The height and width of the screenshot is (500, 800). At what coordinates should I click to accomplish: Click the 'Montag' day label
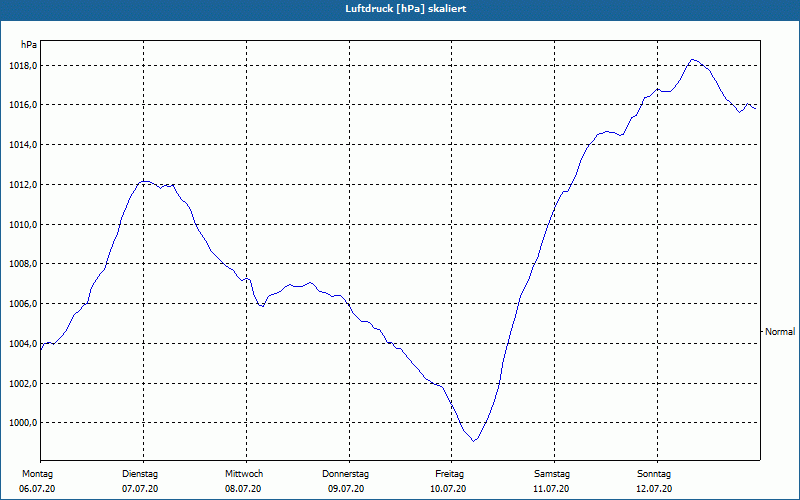click(37, 474)
